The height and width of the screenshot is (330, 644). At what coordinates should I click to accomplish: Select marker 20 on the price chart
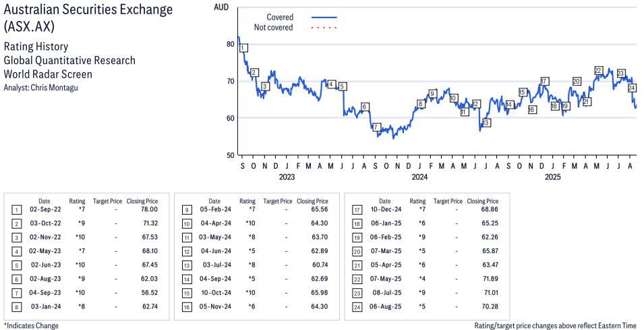[577, 81]
